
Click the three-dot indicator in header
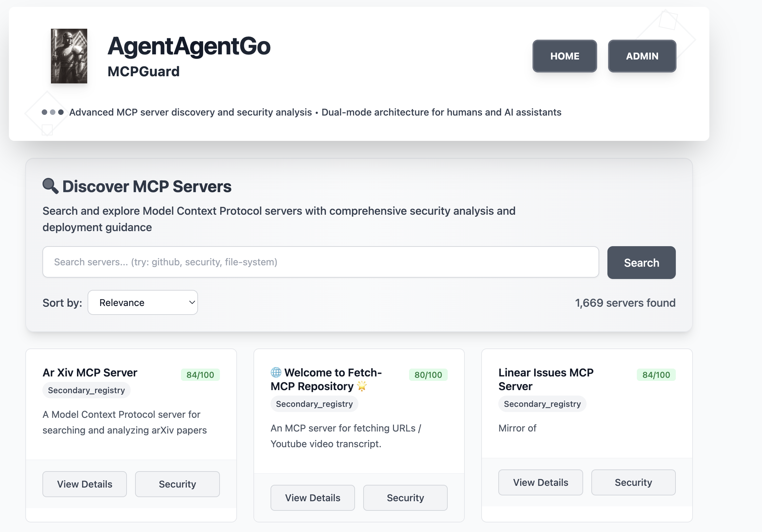click(x=52, y=112)
